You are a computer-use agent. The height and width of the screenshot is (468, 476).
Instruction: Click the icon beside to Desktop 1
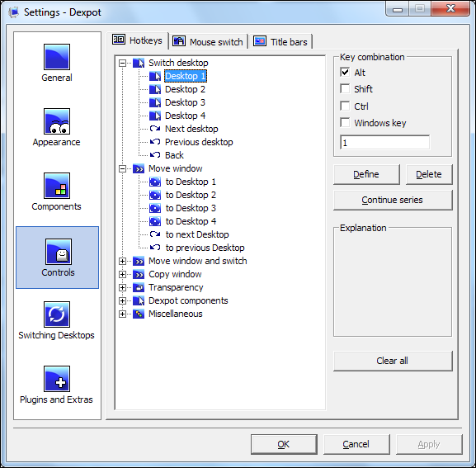point(155,182)
